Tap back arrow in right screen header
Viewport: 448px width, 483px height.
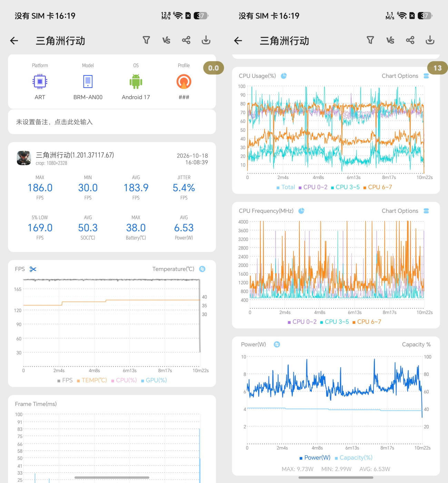point(238,41)
